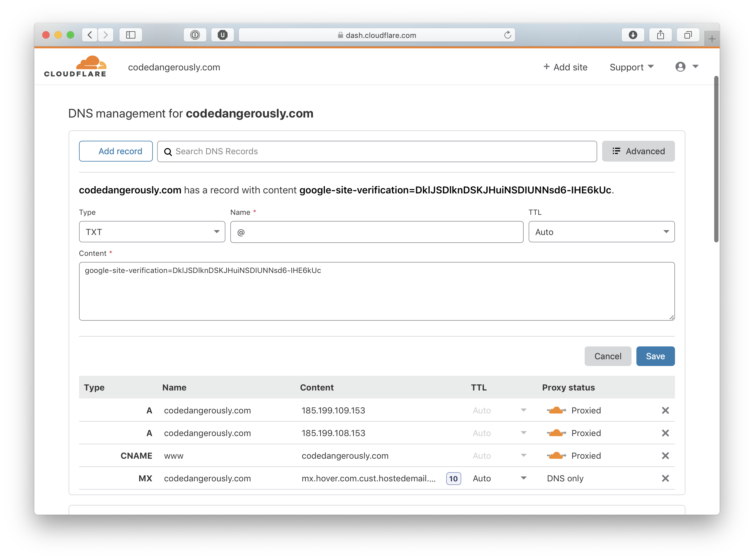754x560 pixels.
Task: Open the TTL Auto dropdown in form
Action: [x=601, y=232]
